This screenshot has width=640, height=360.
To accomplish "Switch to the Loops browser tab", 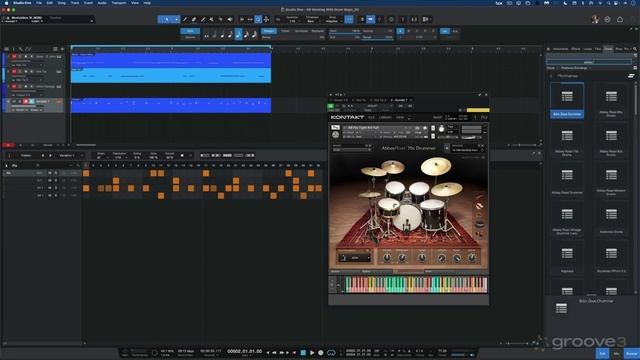I will tap(587, 49).
